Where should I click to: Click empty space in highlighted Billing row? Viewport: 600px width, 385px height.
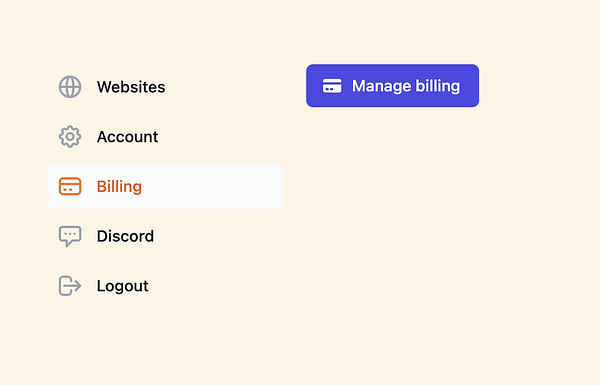point(214,186)
